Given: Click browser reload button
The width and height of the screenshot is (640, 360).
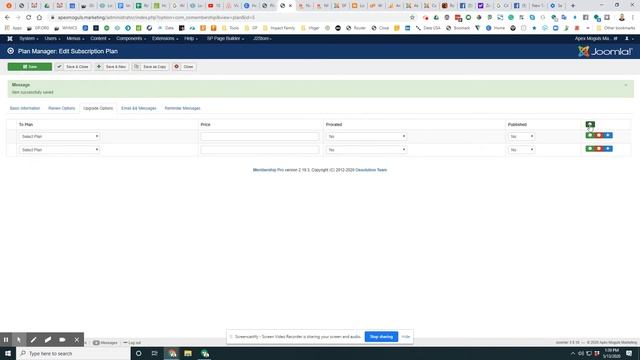Looking at the screenshot, I should [28, 18].
